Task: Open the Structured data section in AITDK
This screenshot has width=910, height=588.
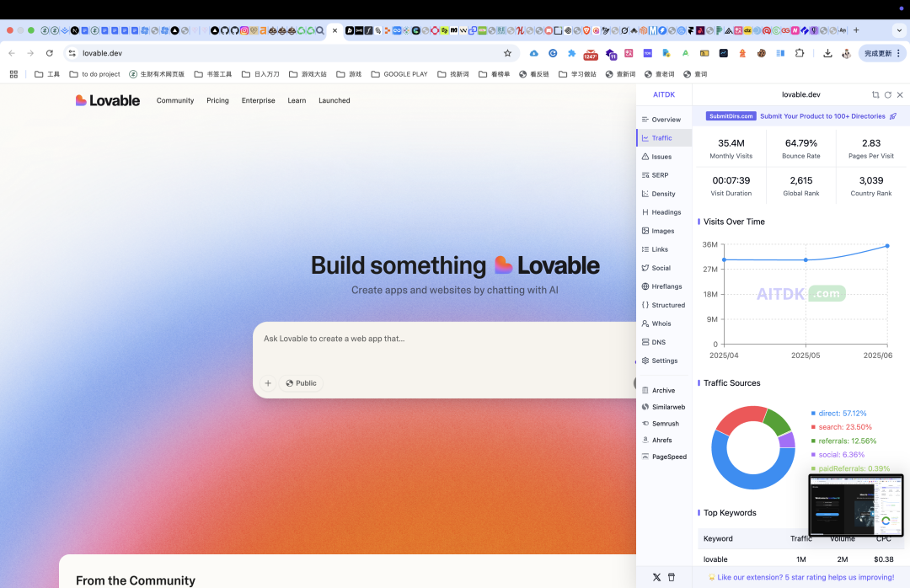Action: tap(663, 305)
